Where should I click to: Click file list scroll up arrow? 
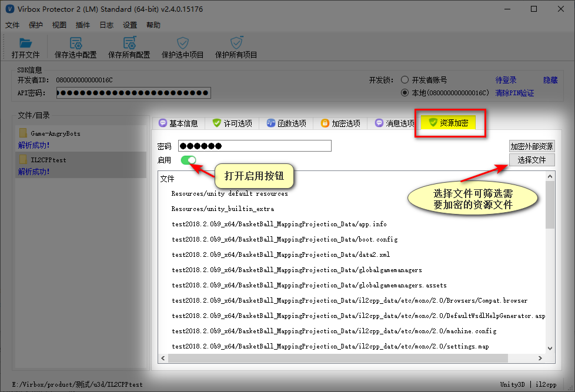tap(550, 176)
